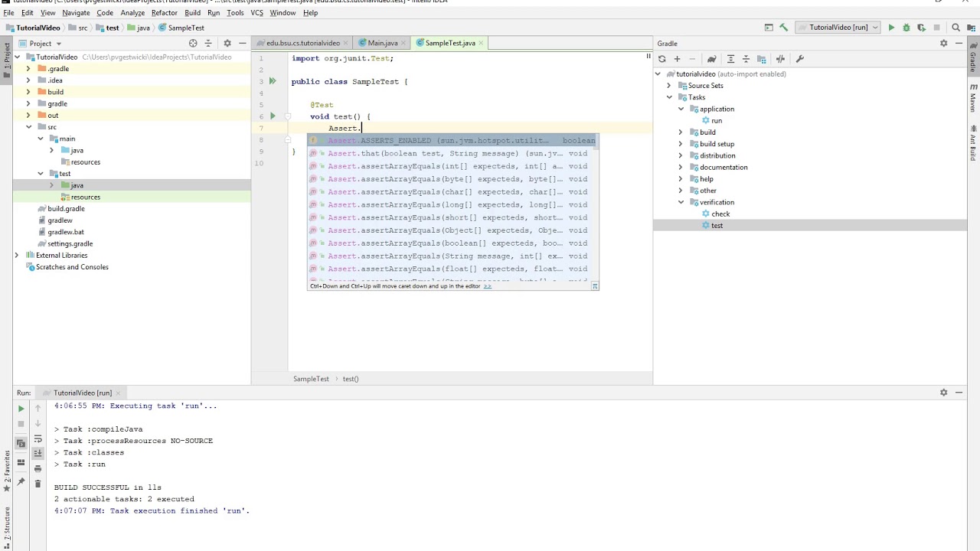980x551 pixels.
Task: Click the Build Project hammer icon
Action: [783, 28]
